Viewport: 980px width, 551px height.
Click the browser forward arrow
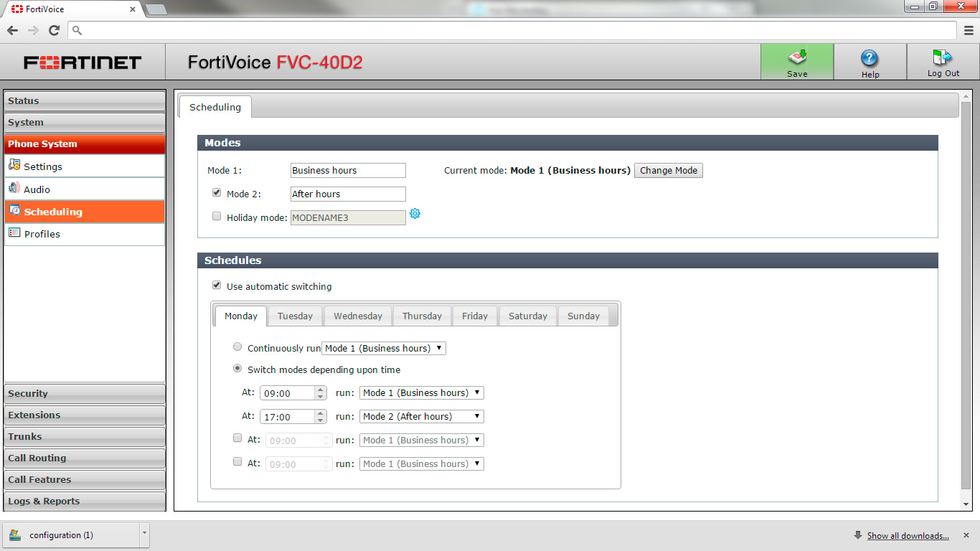pyautogui.click(x=33, y=30)
